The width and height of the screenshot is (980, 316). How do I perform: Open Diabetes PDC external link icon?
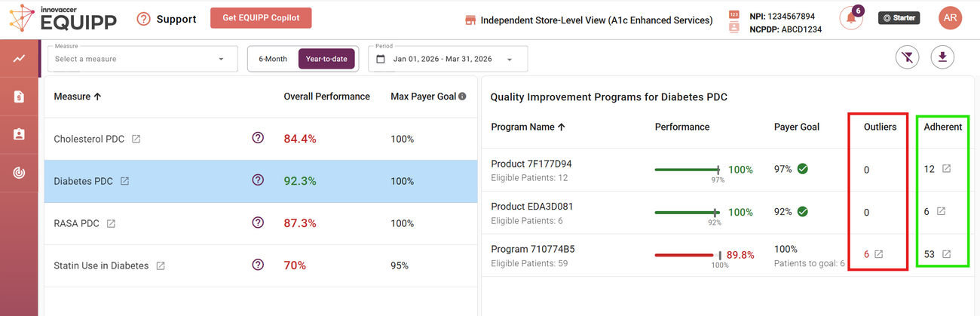[x=124, y=181]
